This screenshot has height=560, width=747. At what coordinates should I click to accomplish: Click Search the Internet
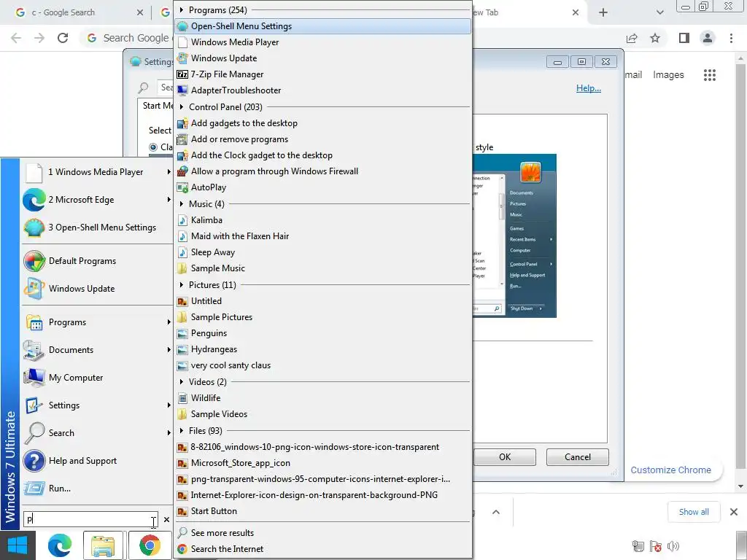322,549
